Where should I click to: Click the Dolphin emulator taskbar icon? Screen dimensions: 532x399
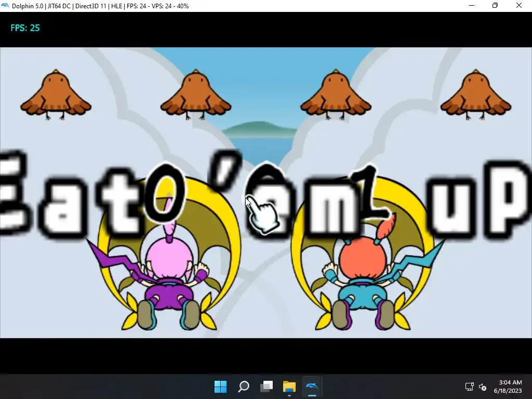pos(312,387)
